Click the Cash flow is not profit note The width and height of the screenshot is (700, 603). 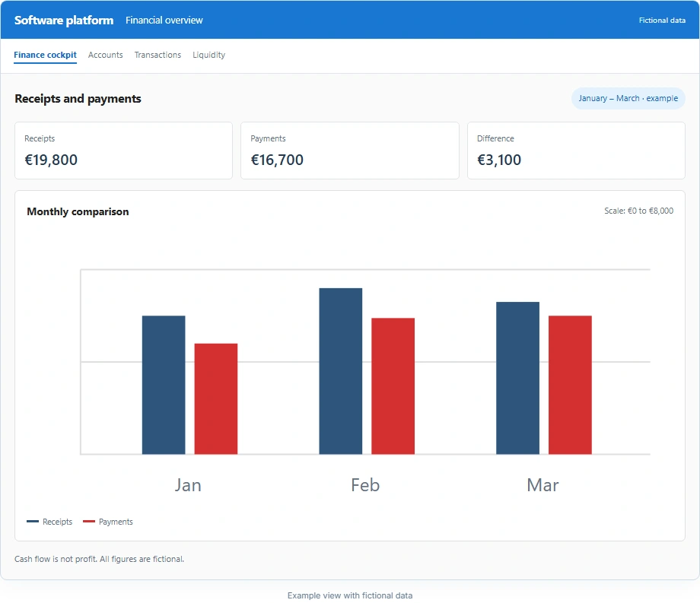pyautogui.click(x=99, y=559)
